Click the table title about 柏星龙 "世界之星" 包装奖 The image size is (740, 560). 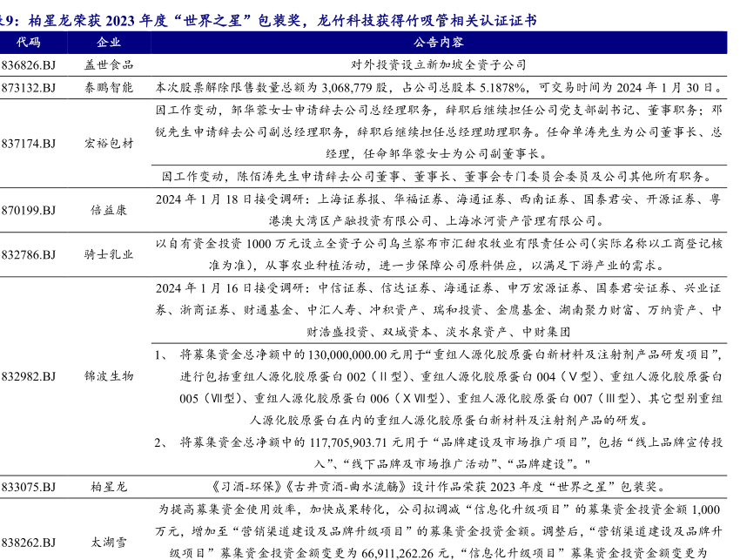coord(268,21)
